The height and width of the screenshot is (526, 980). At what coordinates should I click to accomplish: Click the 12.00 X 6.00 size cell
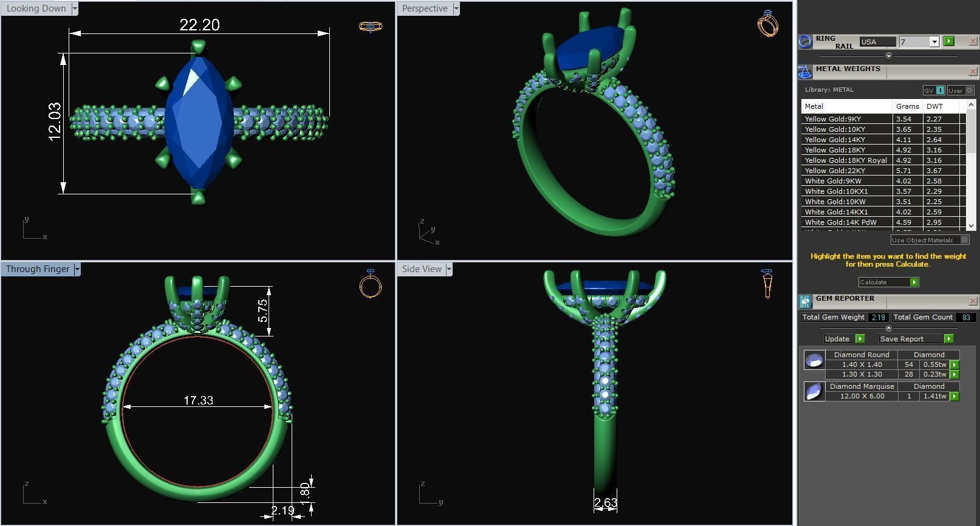862,396
